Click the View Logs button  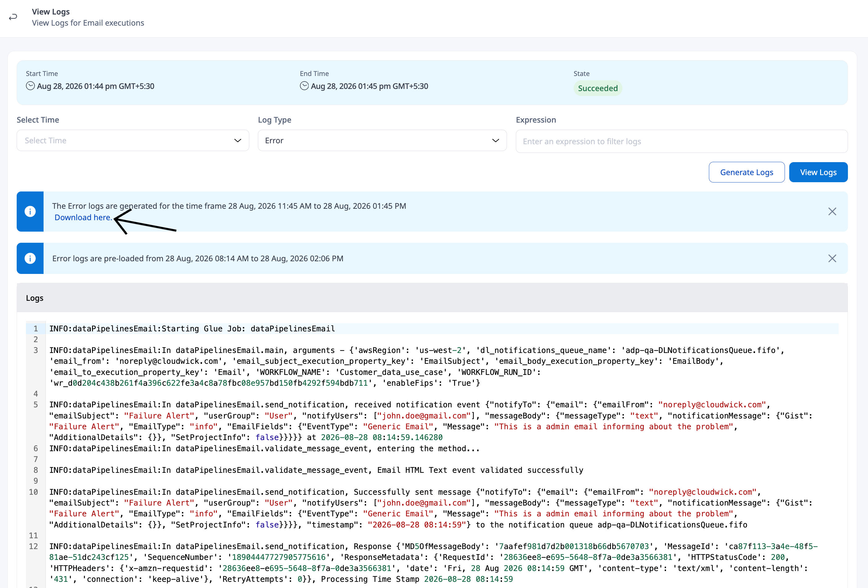pos(818,172)
